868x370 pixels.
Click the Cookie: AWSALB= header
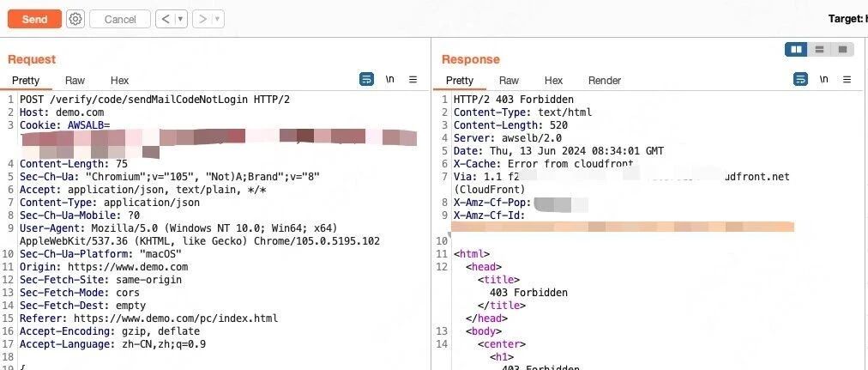pos(65,125)
